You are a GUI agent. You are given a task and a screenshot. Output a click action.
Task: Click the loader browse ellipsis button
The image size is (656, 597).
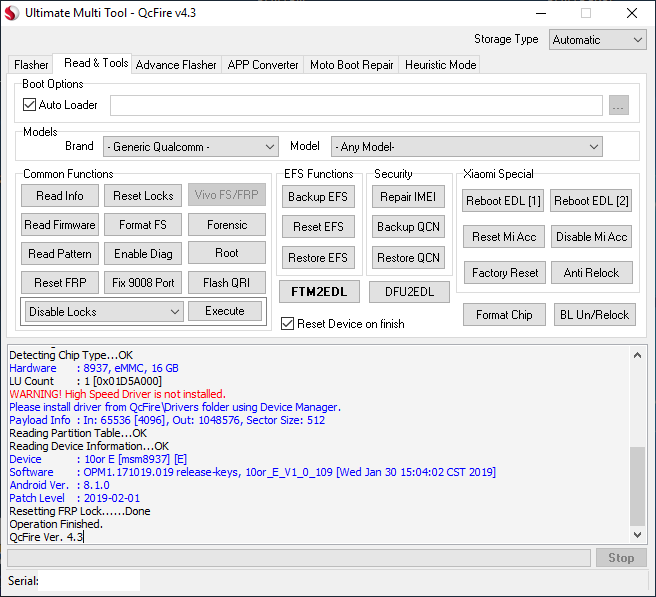(x=618, y=105)
